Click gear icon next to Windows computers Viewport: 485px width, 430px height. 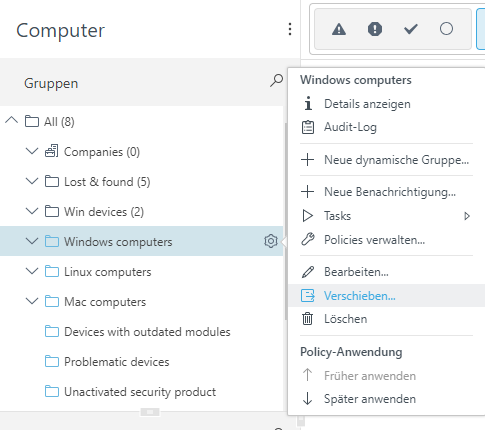pyautogui.click(x=271, y=241)
